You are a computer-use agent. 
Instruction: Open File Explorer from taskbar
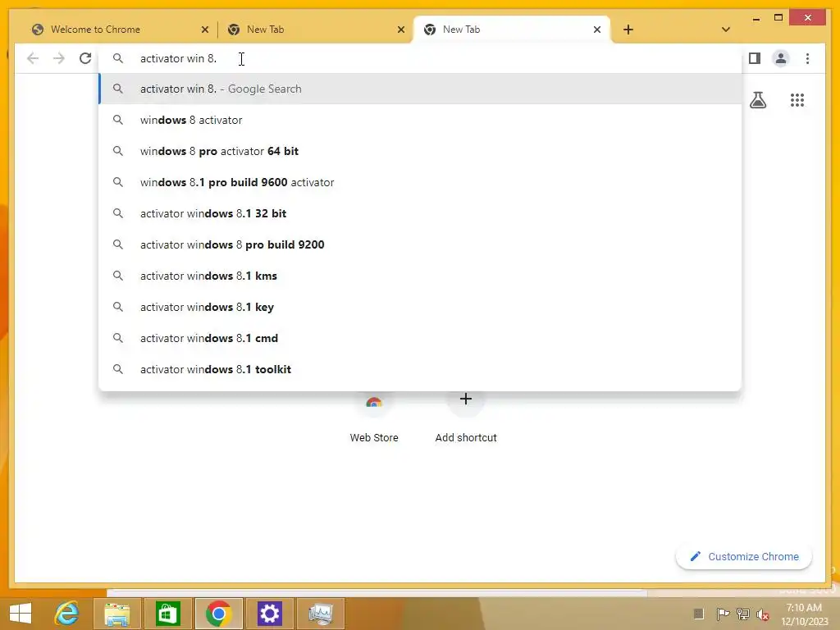pyautogui.click(x=117, y=614)
